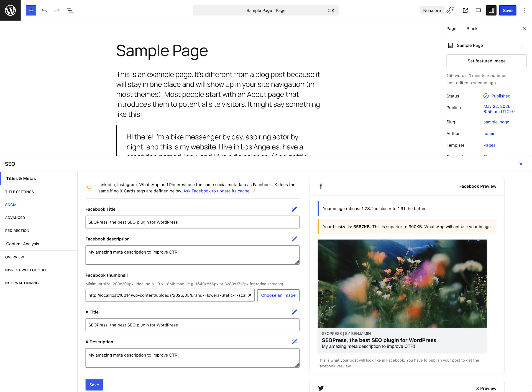View the page in new tab
The height and width of the screenshot is (392, 532).
click(465, 10)
